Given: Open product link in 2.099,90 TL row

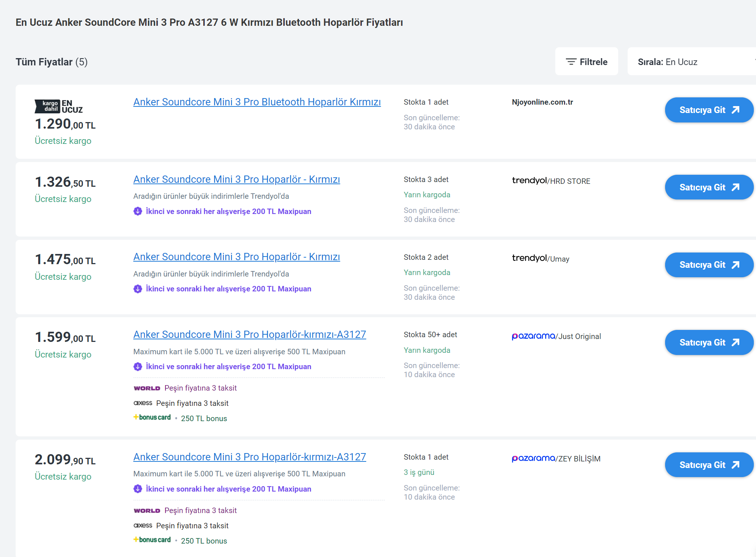Looking at the screenshot, I should 250,457.
